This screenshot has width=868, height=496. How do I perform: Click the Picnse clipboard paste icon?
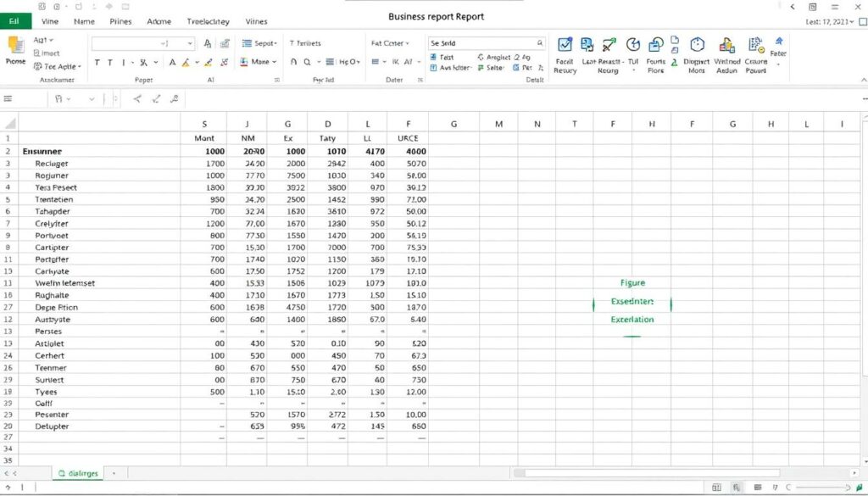click(15, 46)
